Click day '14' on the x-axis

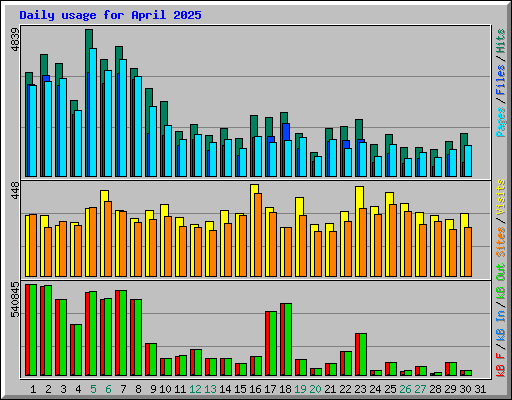click(225, 389)
